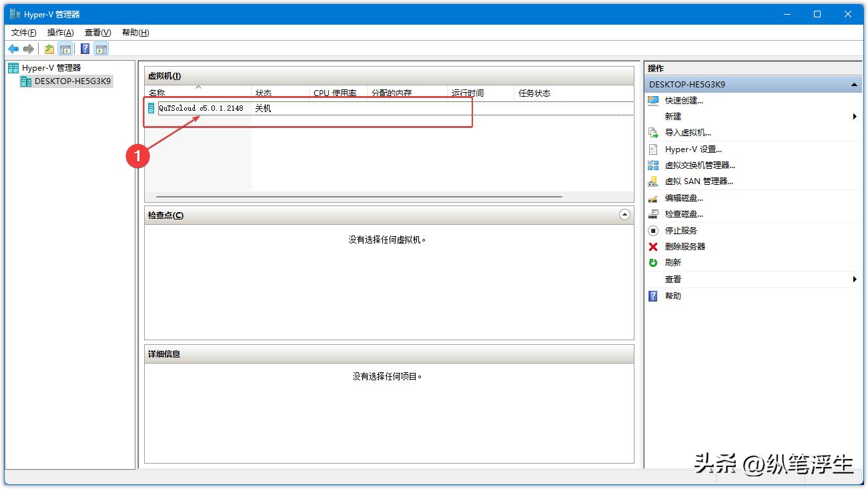The height and width of the screenshot is (489, 868).
Task: Click the 详细信息 panel header
Action: 389,354
